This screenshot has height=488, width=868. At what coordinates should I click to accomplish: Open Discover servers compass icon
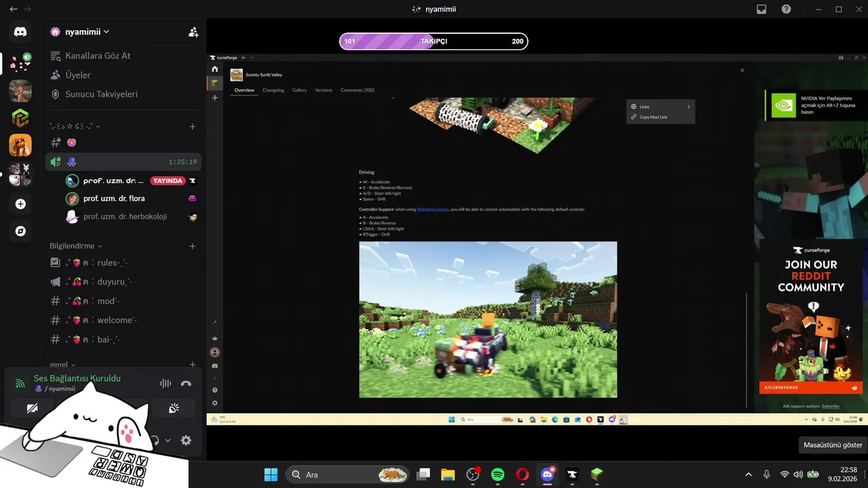[x=20, y=231]
